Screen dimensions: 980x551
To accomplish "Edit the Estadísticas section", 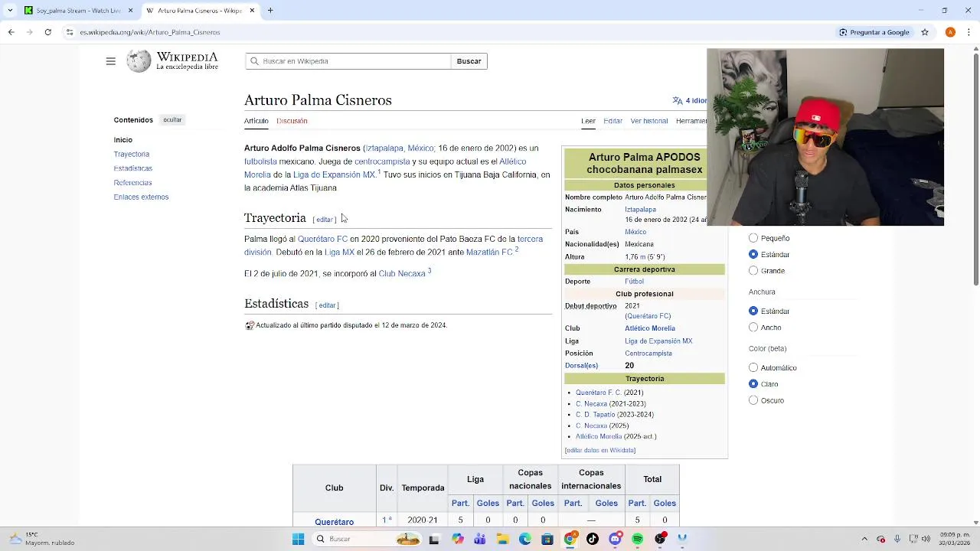I will [327, 305].
